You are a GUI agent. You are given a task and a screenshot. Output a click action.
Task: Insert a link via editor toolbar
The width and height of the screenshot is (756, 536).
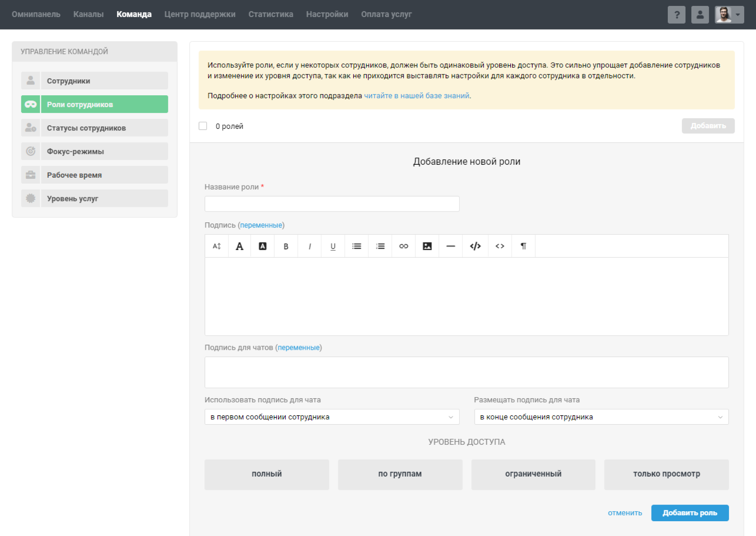click(x=403, y=246)
